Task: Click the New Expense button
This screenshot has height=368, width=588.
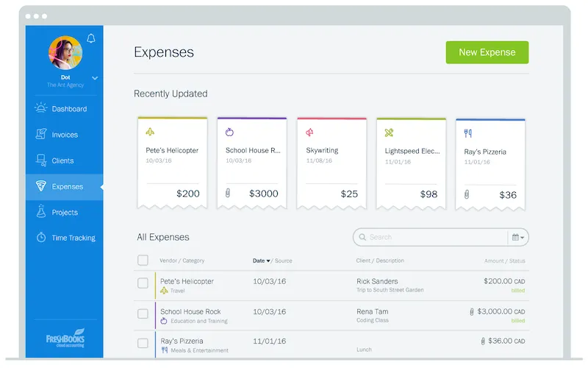Action: coord(487,52)
